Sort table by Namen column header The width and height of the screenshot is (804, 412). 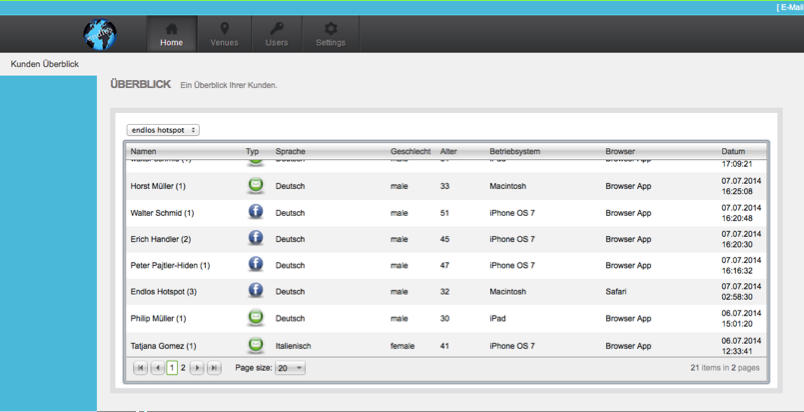[x=144, y=152]
